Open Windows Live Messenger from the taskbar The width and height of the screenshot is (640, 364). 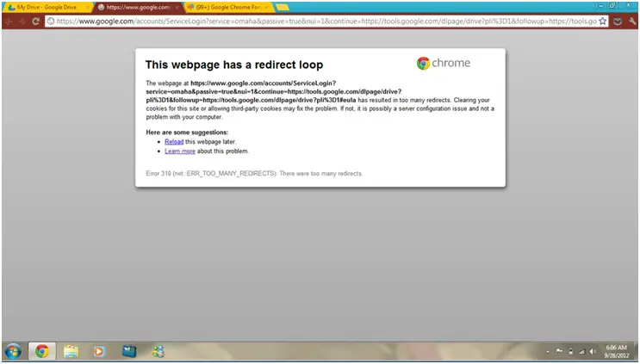click(158, 351)
